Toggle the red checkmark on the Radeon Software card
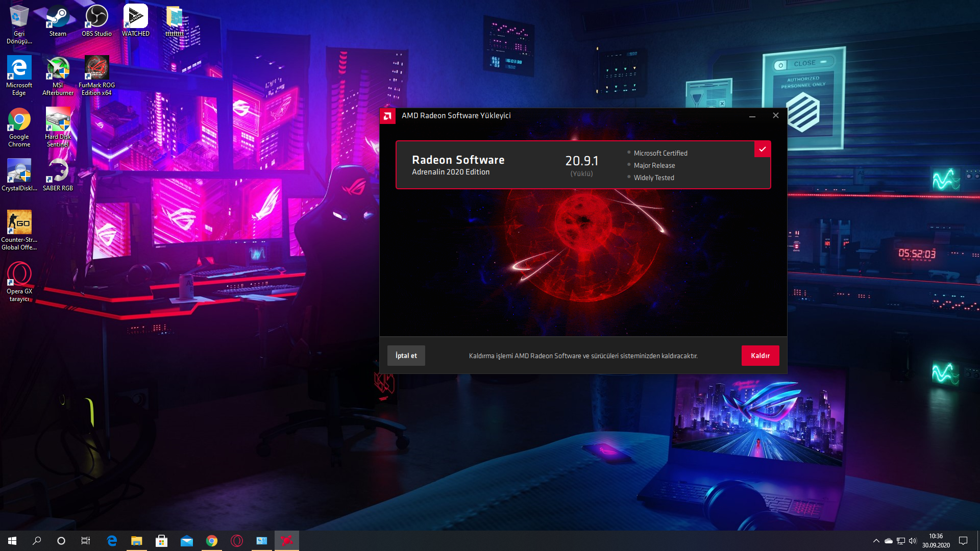The height and width of the screenshot is (551, 980). point(762,149)
